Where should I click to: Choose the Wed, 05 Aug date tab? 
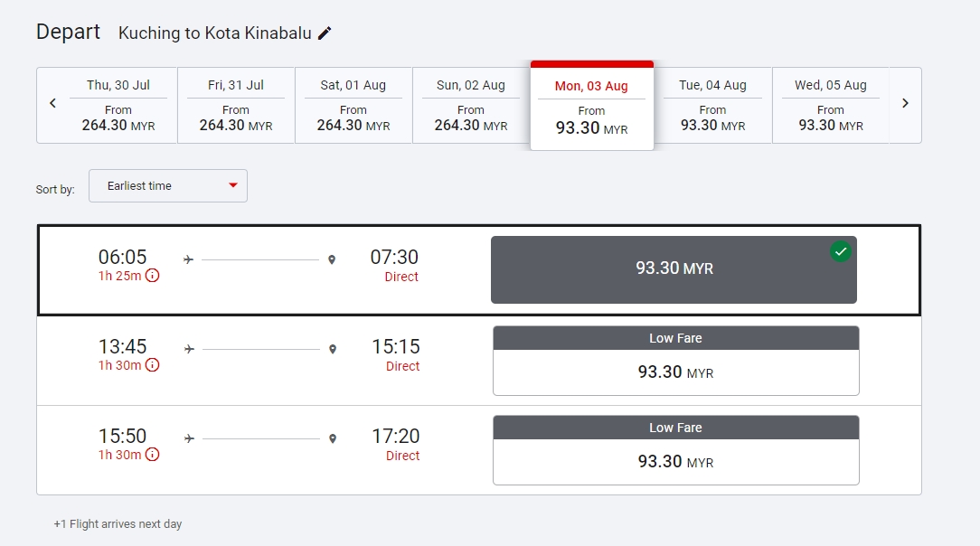point(830,105)
